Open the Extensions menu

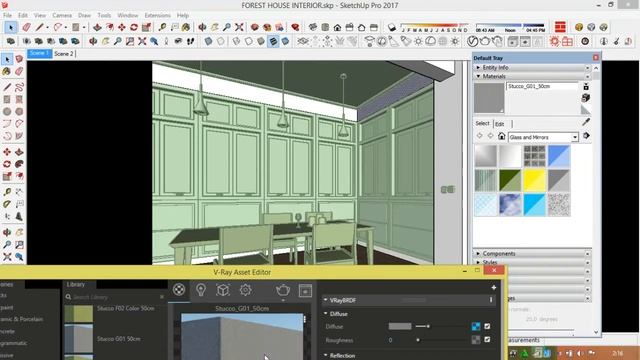[x=158, y=15]
